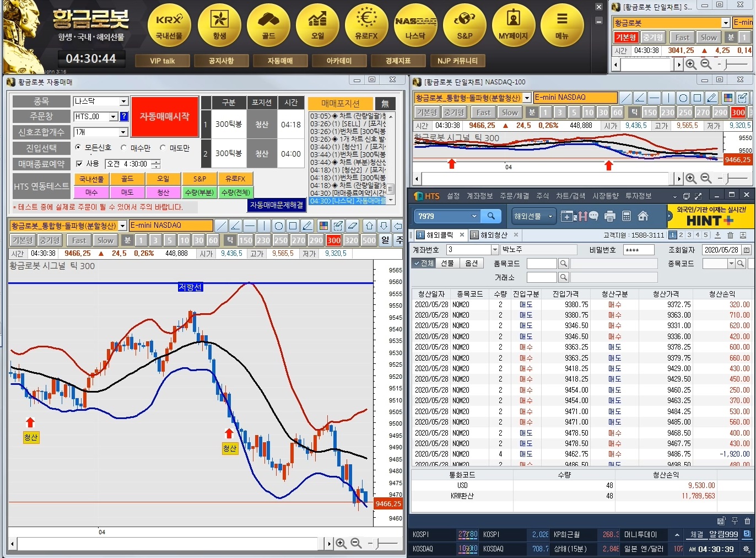Open strategy dropdown in NASDAQ-100 single chart

coord(527,98)
